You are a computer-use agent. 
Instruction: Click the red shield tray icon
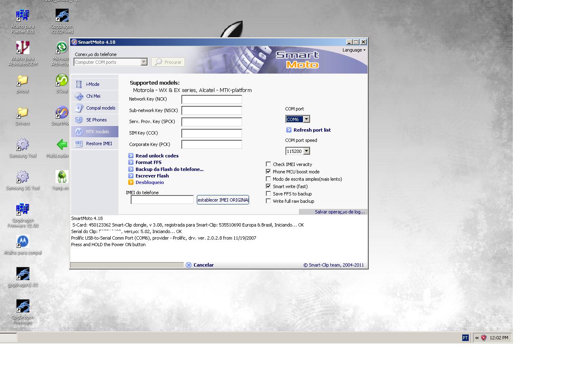coord(484,338)
